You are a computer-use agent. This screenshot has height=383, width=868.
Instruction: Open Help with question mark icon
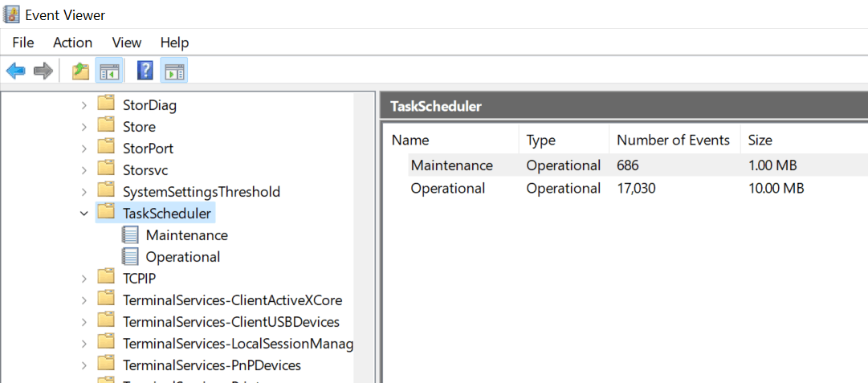pos(145,71)
